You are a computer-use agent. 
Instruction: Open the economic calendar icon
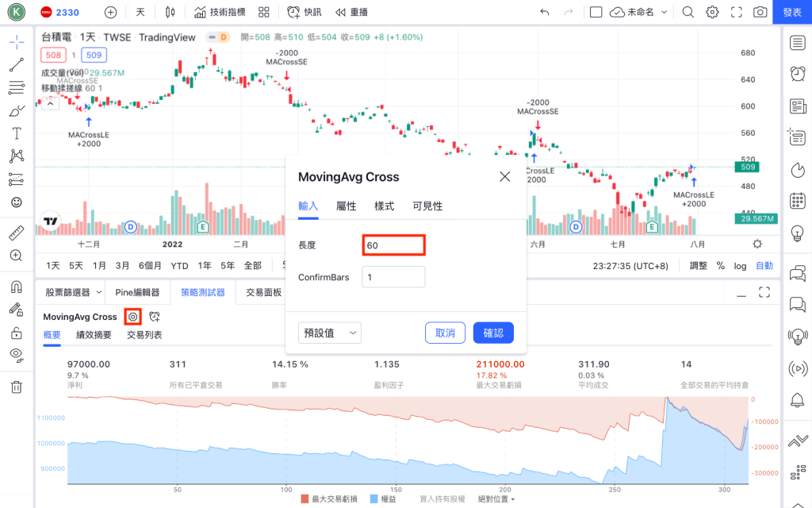[x=798, y=201]
